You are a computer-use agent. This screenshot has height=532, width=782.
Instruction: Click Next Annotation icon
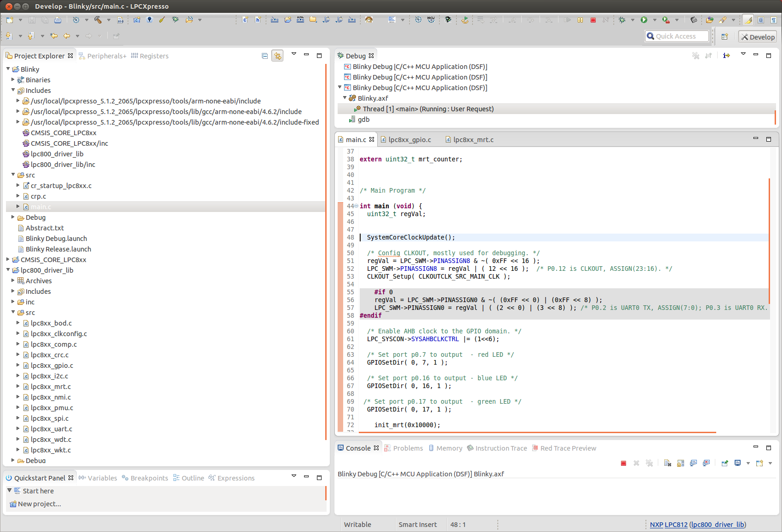(x=9, y=36)
